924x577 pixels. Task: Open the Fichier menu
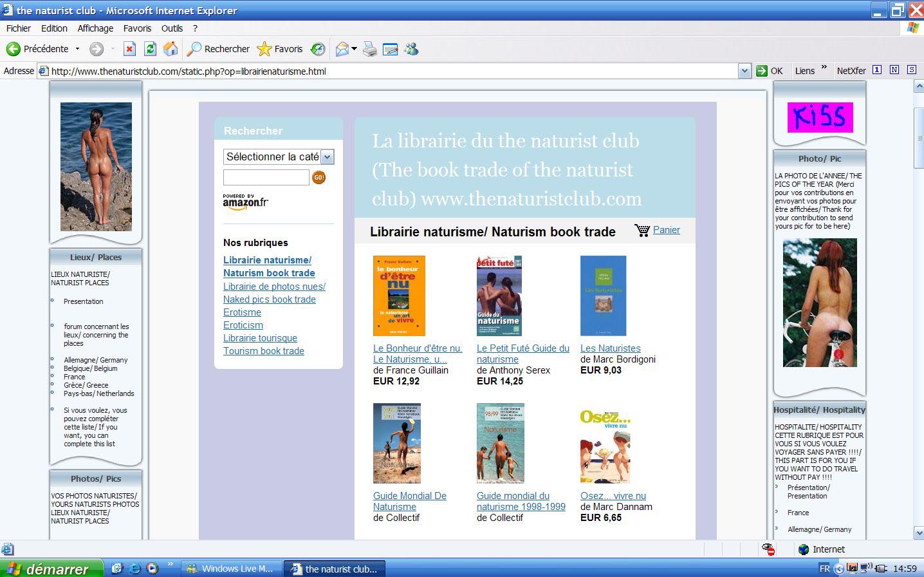[x=19, y=28]
